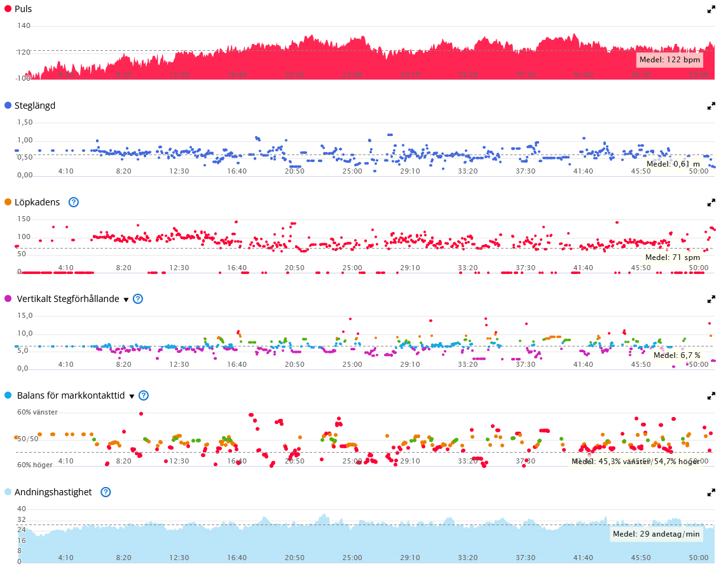Click the '50/50' balance axis label
728x569 pixels.
click(x=28, y=439)
